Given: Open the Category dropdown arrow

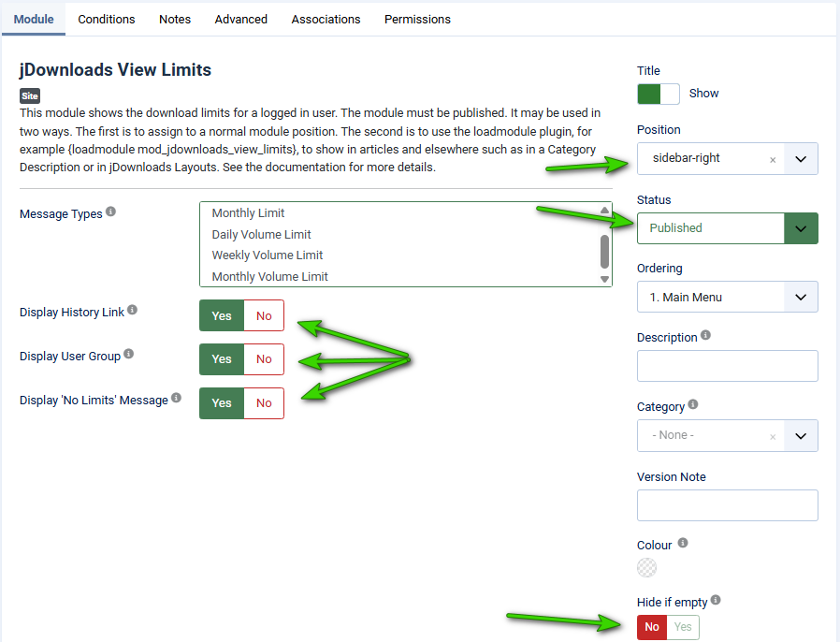Looking at the screenshot, I should pos(801,436).
